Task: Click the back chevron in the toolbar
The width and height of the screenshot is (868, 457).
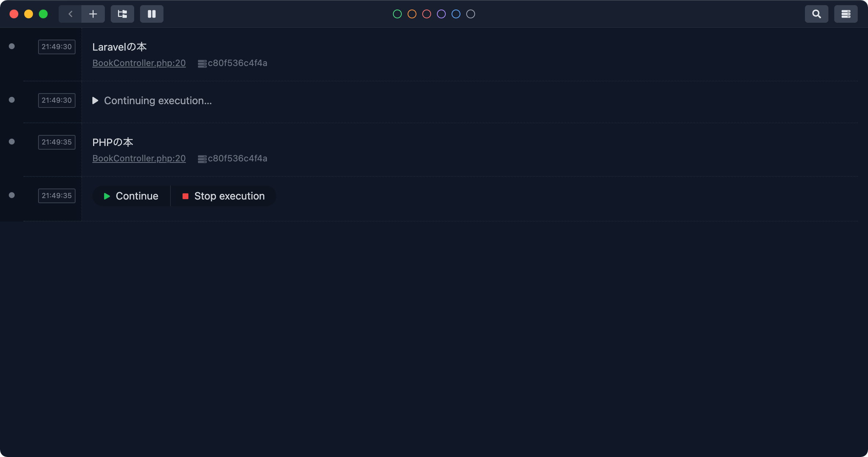Action: click(70, 14)
